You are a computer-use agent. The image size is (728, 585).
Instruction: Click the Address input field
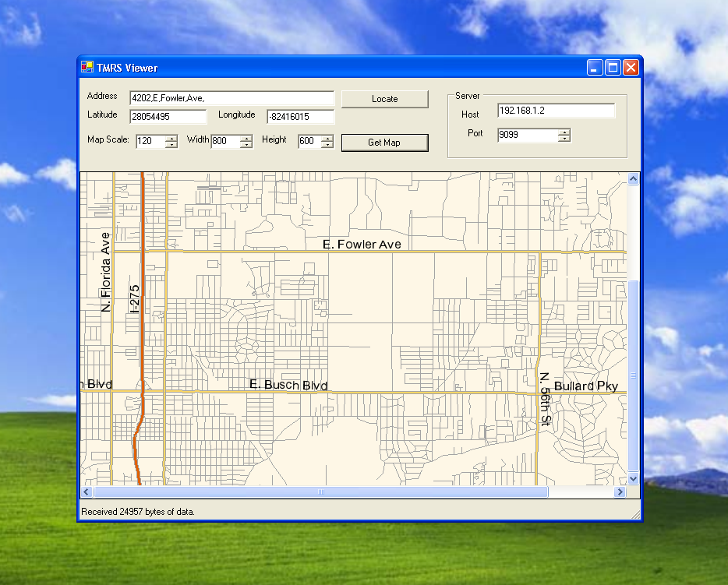pos(231,98)
